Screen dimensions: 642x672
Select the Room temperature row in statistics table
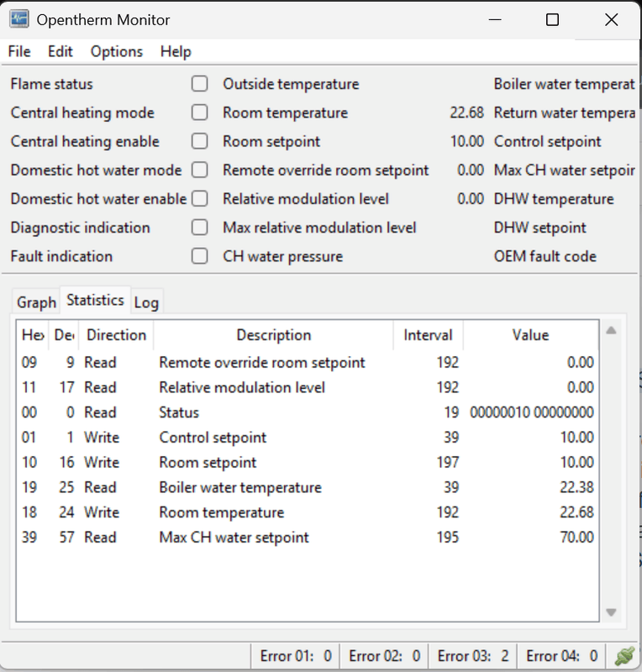pyautogui.click(x=308, y=512)
